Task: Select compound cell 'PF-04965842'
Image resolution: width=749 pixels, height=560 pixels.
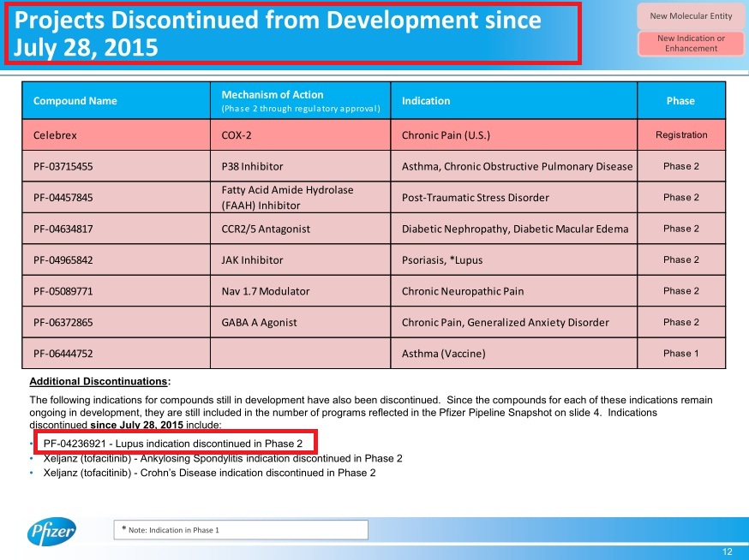Action: 116,259
